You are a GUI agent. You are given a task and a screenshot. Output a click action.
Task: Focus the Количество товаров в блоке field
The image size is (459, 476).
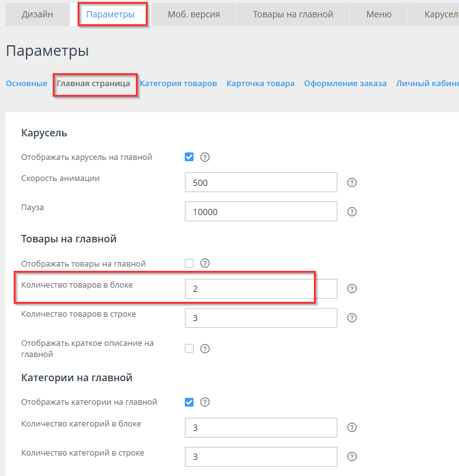(261, 288)
